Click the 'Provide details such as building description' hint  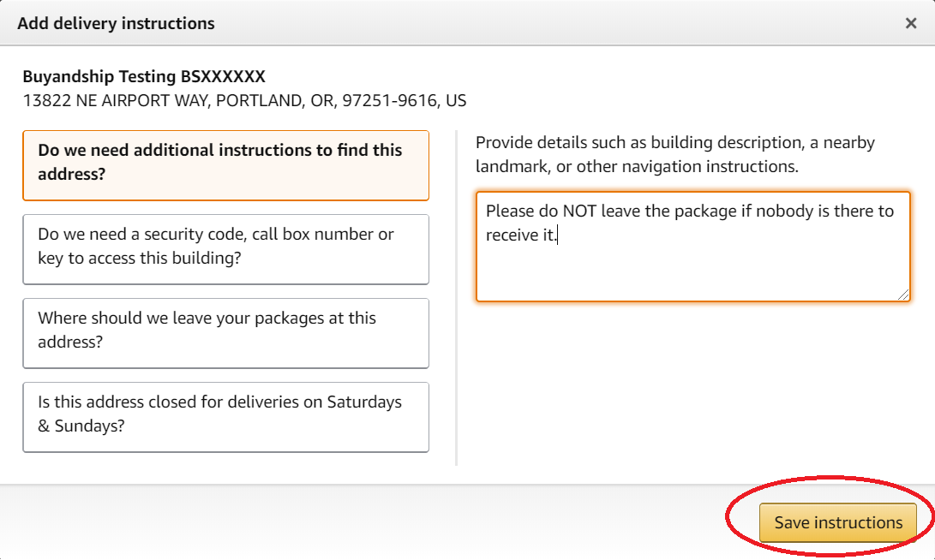click(675, 143)
